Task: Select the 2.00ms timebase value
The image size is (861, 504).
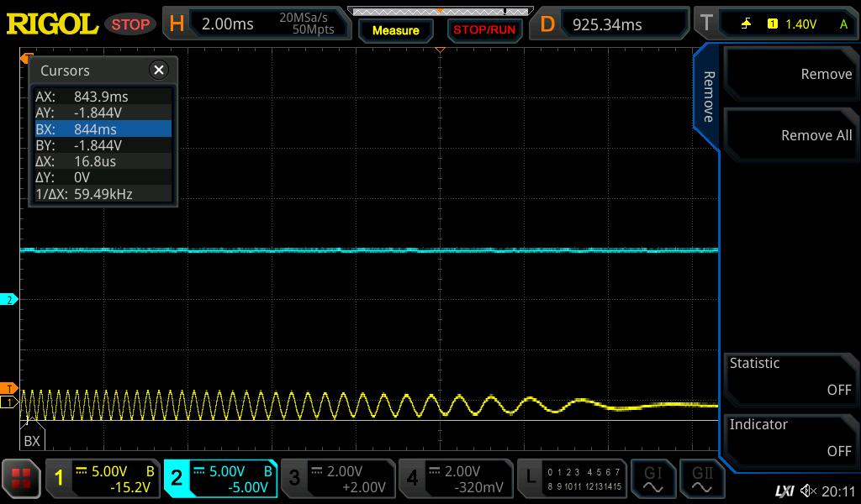Action: click(x=227, y=24)
